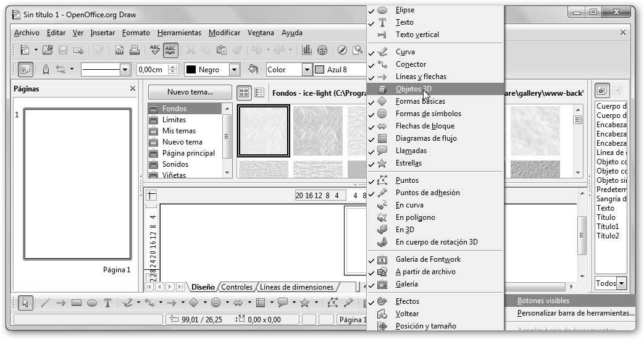Viewport: 644px width, 339px height.
Task: Toggle Estrellas visibility in the menu
Action: [408, 163]
